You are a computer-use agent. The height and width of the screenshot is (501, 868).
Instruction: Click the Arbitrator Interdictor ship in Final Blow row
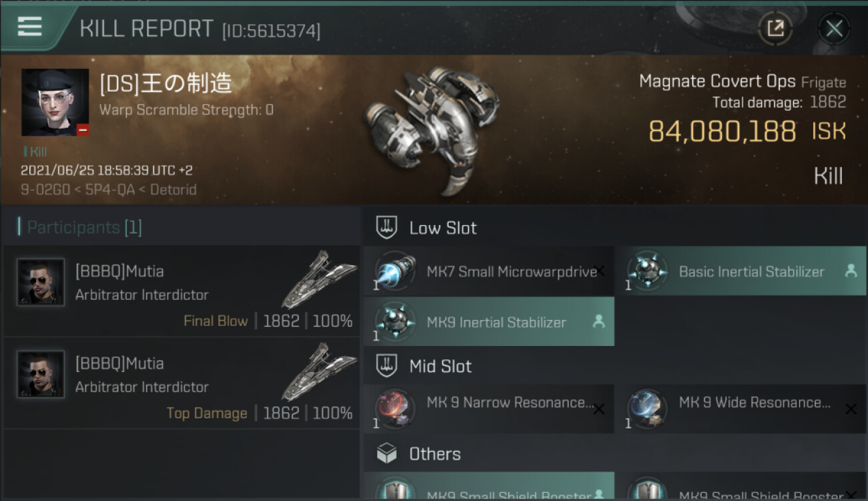[320, 279]
